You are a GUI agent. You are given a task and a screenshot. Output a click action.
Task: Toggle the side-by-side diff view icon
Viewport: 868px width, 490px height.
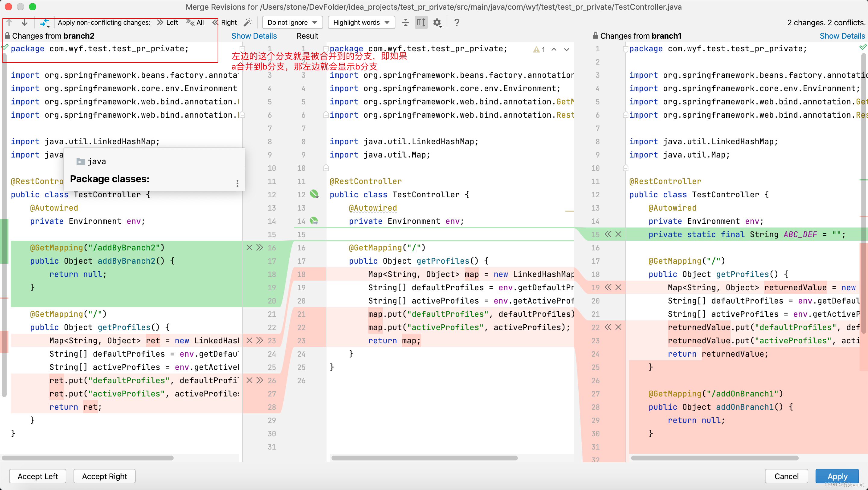(421, 23)
